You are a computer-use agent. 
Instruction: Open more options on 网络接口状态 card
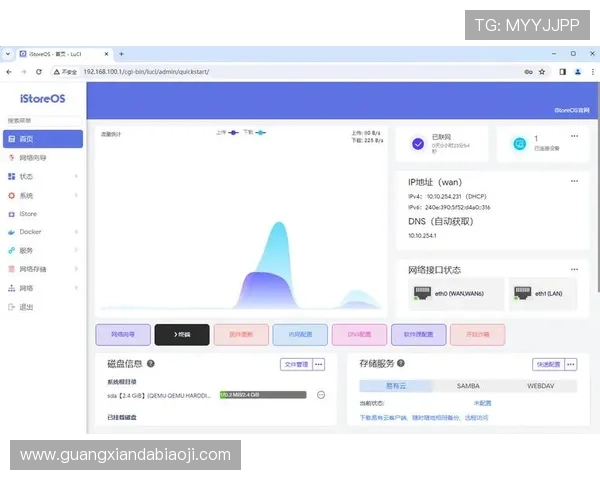click(574, 269)
